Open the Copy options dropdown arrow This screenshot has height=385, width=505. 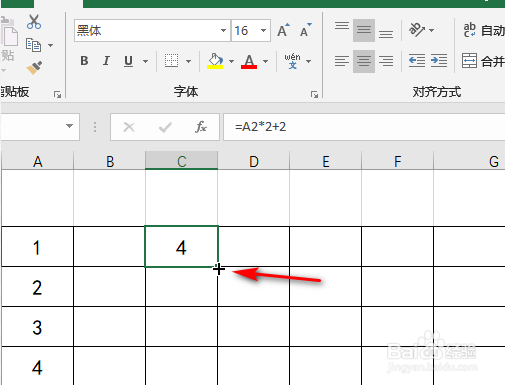tap(50, 45)
